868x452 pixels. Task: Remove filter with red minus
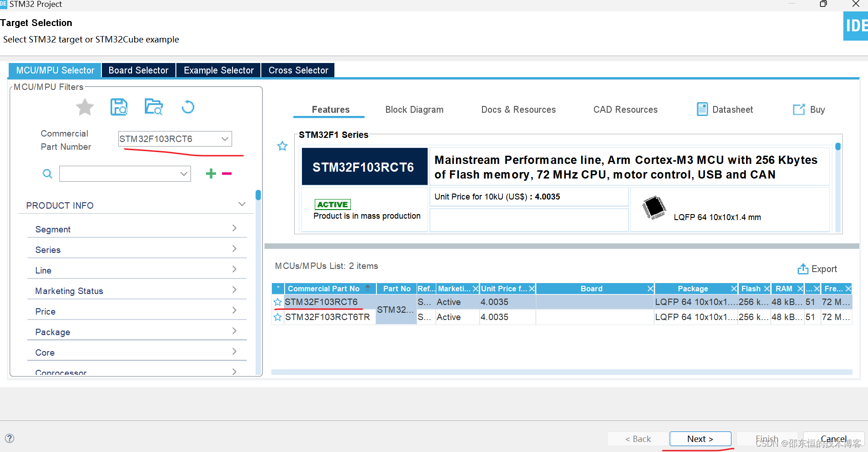coord(227,173)
